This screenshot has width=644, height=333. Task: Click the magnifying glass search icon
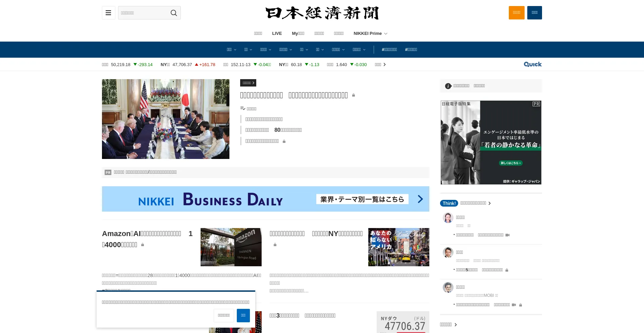[173, 13]
